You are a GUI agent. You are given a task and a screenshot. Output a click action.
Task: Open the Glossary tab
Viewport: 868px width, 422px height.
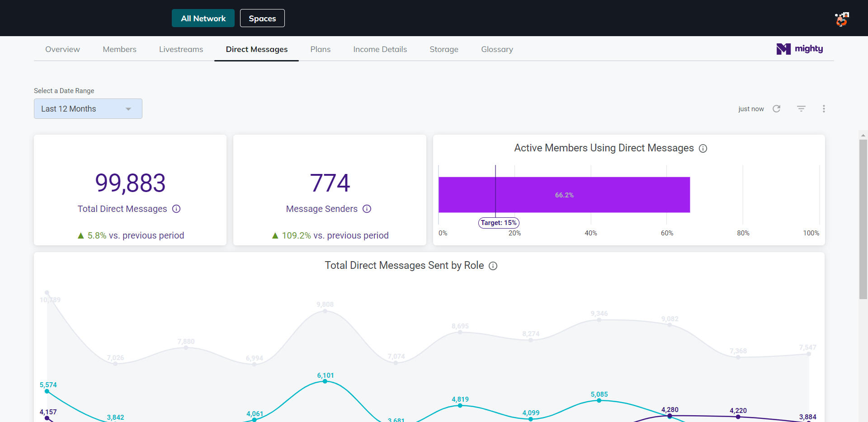pos(497,49)
